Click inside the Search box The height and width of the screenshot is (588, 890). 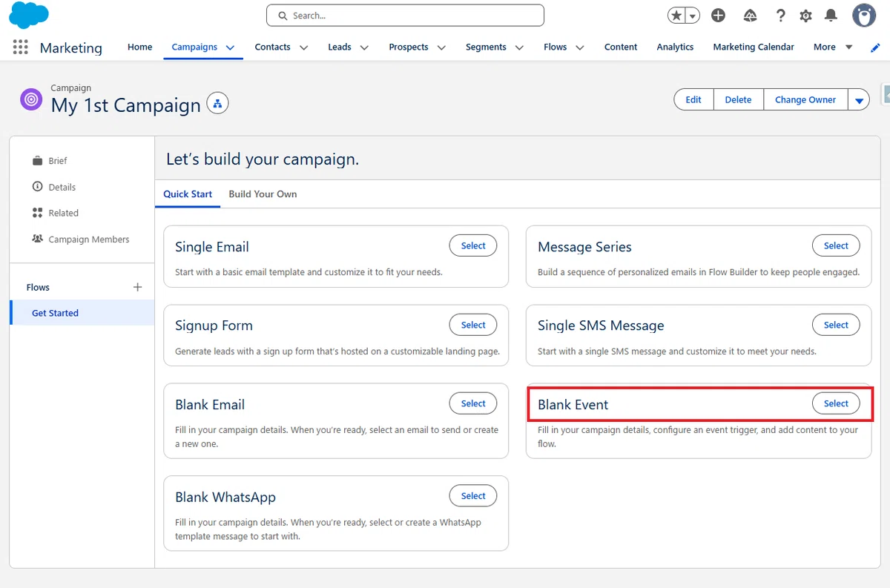405,15
